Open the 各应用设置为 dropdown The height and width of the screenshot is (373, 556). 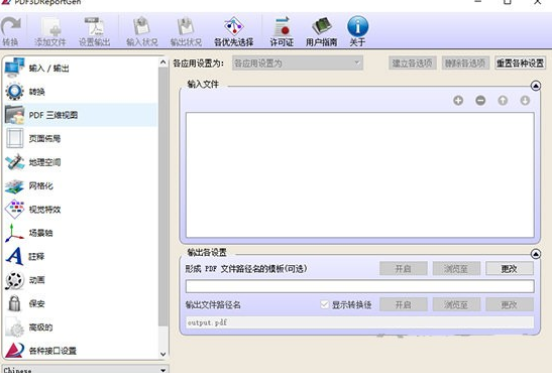[x=298, y=63]
